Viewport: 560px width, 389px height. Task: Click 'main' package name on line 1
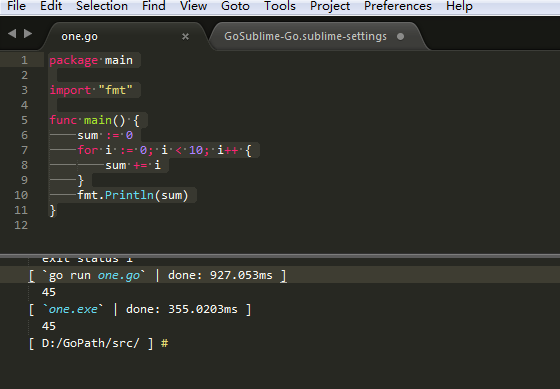(x=119, y=60)
